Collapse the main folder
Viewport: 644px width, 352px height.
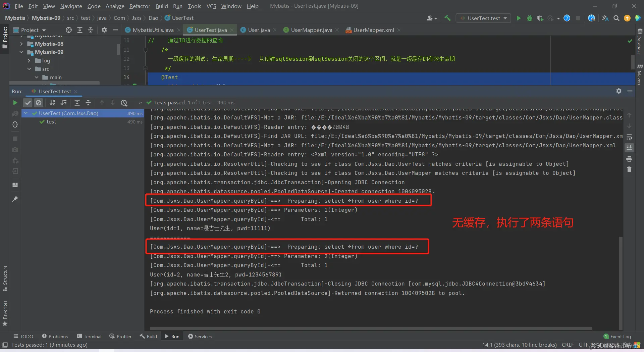[x=37, y=77]
